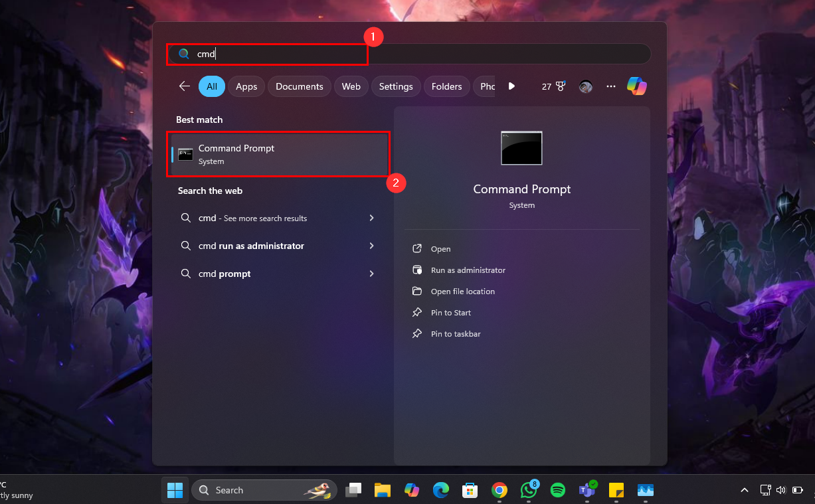
Task: Open the three-dot more options menu
Action: 611,86
